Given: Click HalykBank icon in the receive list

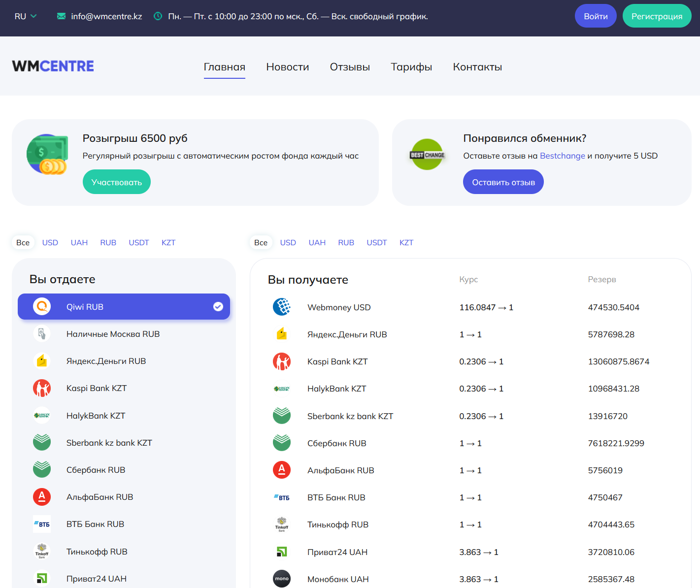Looking at the screenshot, I should pos(282,389).
